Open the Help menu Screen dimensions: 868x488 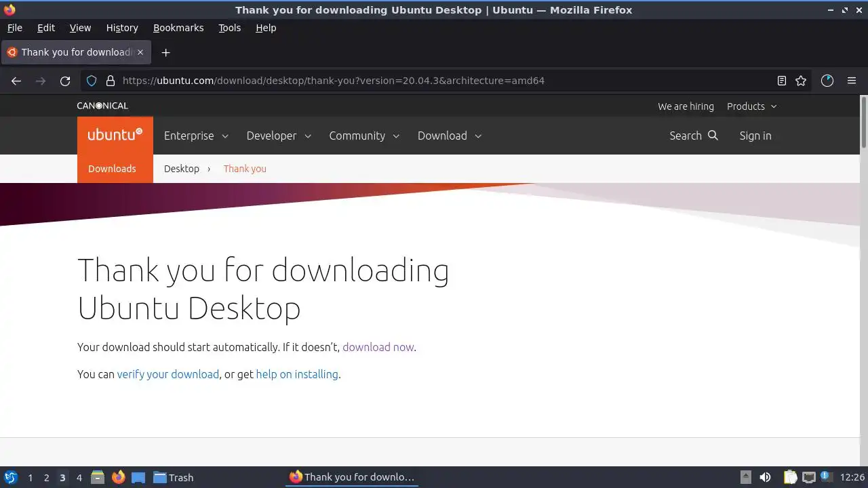[x=266, y=28]
